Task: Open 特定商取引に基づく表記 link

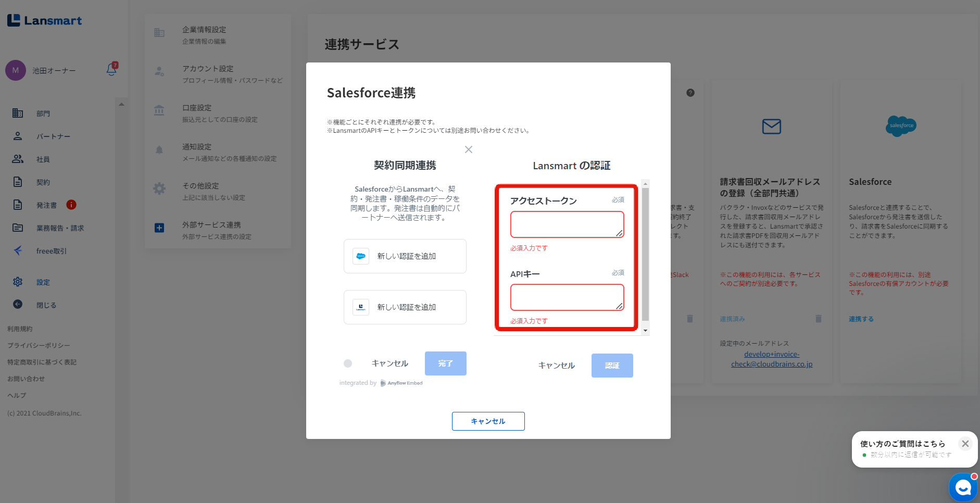Action: (42, 362)
